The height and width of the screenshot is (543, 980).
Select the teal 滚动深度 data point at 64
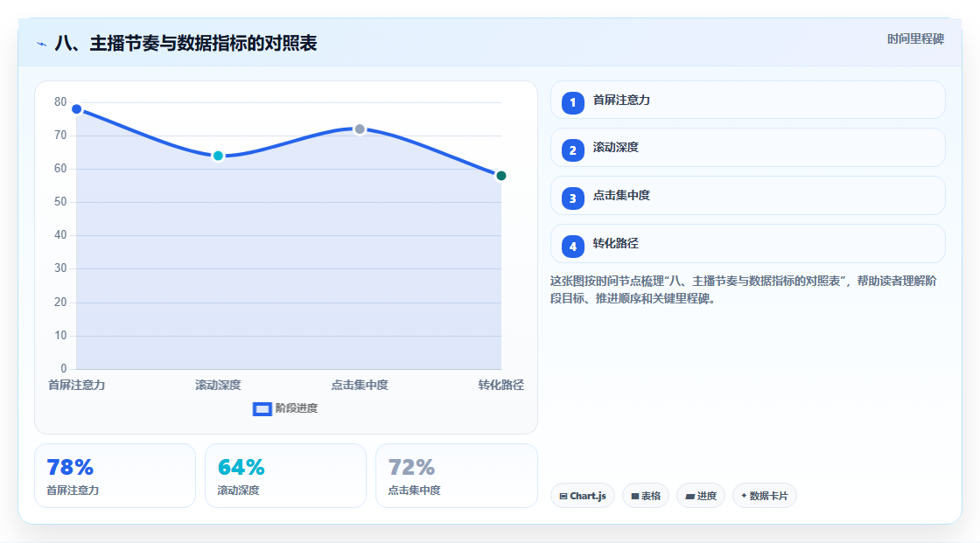[x=218, y=156]
